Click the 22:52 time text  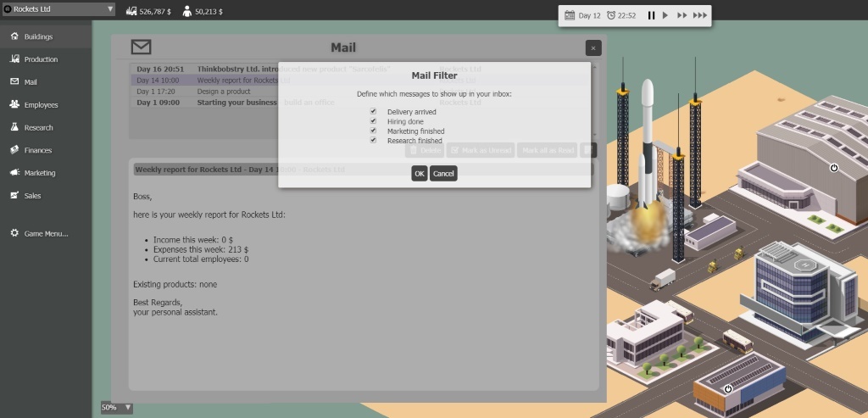626,15
